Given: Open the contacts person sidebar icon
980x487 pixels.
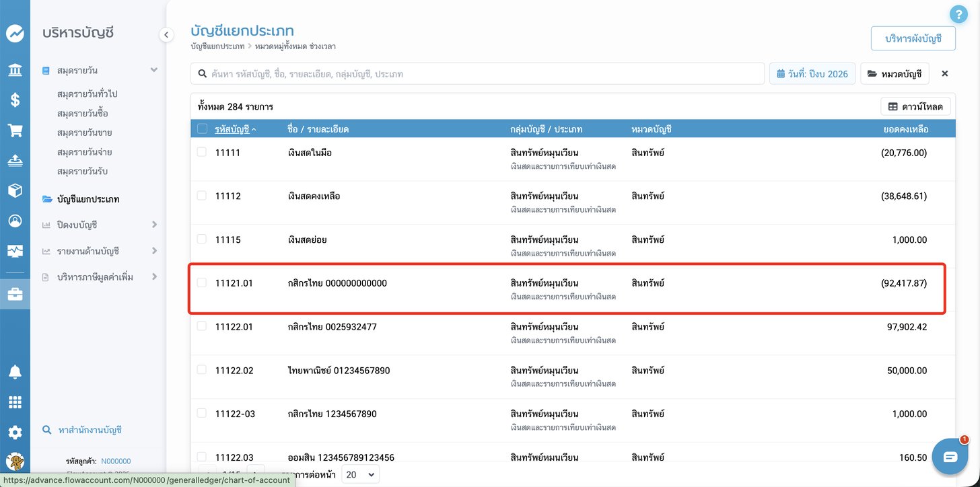Looking at the screenshot, I should [x=15, y=221].
